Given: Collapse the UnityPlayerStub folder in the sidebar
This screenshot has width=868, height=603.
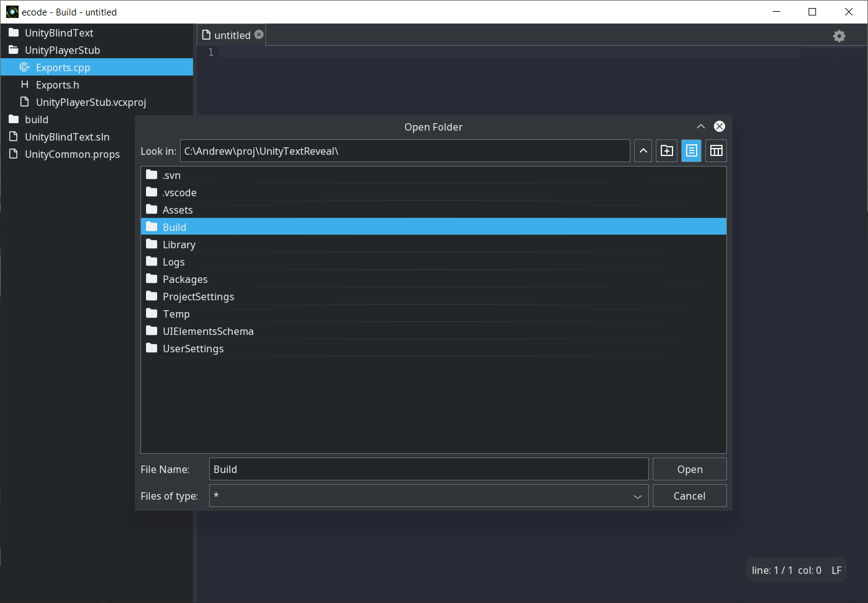Looking at the screenshot, I should [14, 50].
